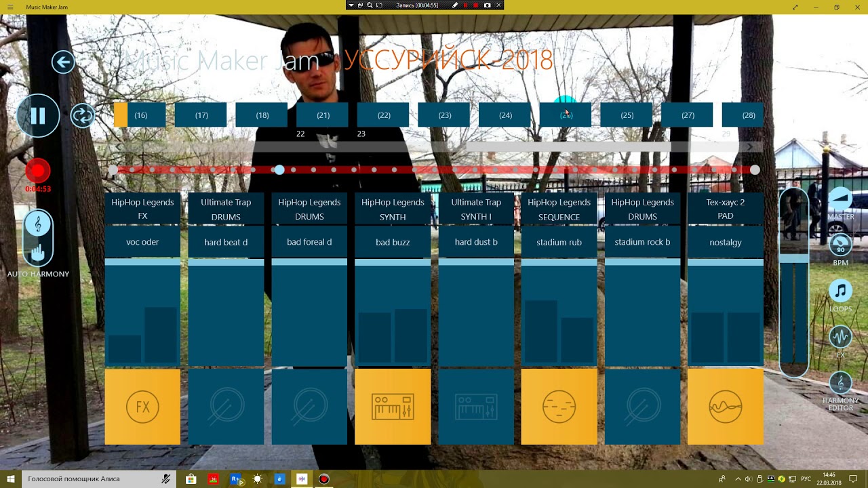
Task: Toggle the FX voc oder instrument tile
Action: click(x=142, y=407)
